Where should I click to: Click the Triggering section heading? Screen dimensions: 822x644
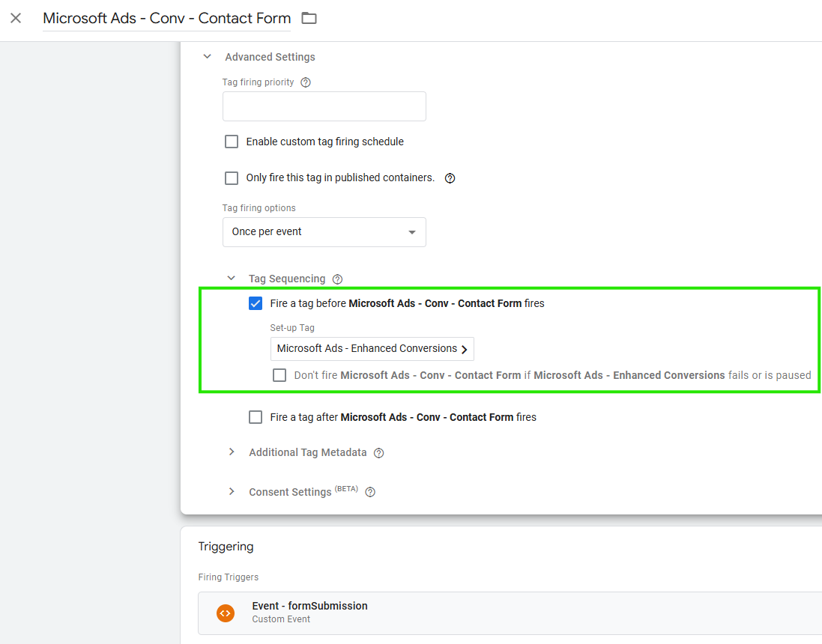pyautogui.click(x=226, y=547)
